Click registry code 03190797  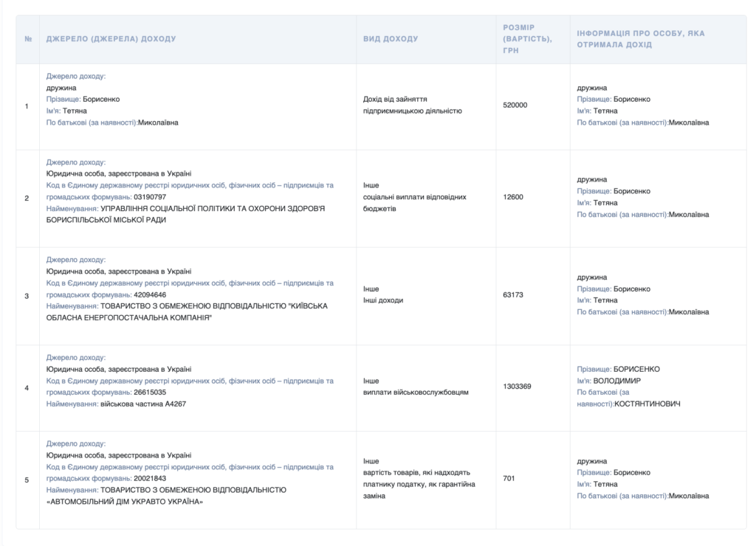[x=150, y=197]
